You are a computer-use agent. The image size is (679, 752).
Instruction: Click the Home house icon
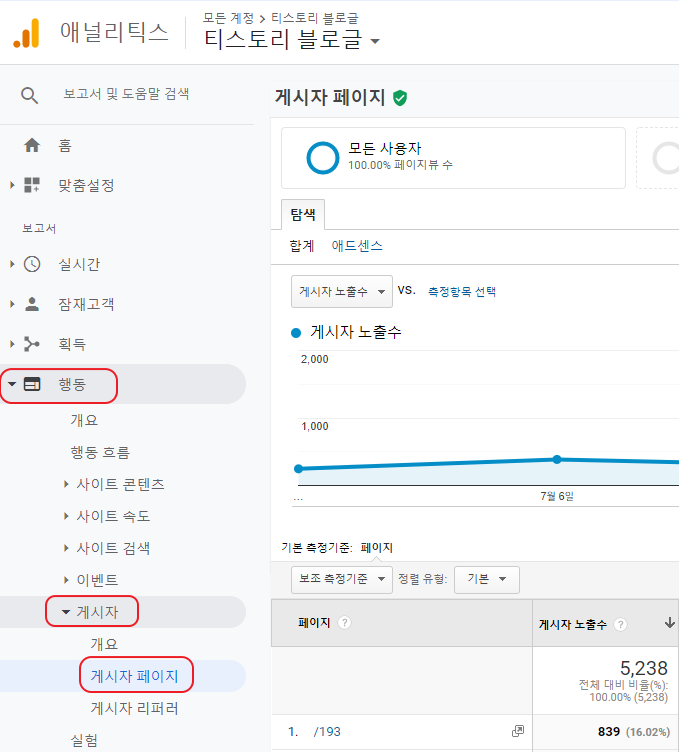[x=32, y=145]
